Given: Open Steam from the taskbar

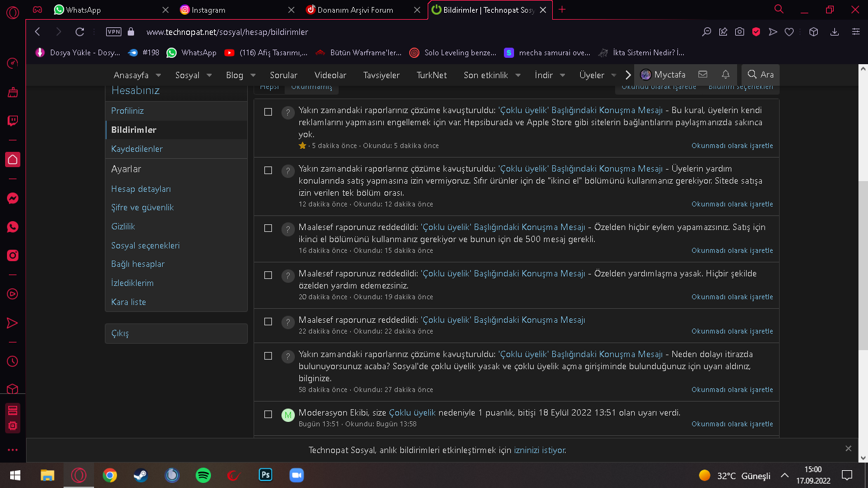Looking at the screenshot, I should [140, 475].
